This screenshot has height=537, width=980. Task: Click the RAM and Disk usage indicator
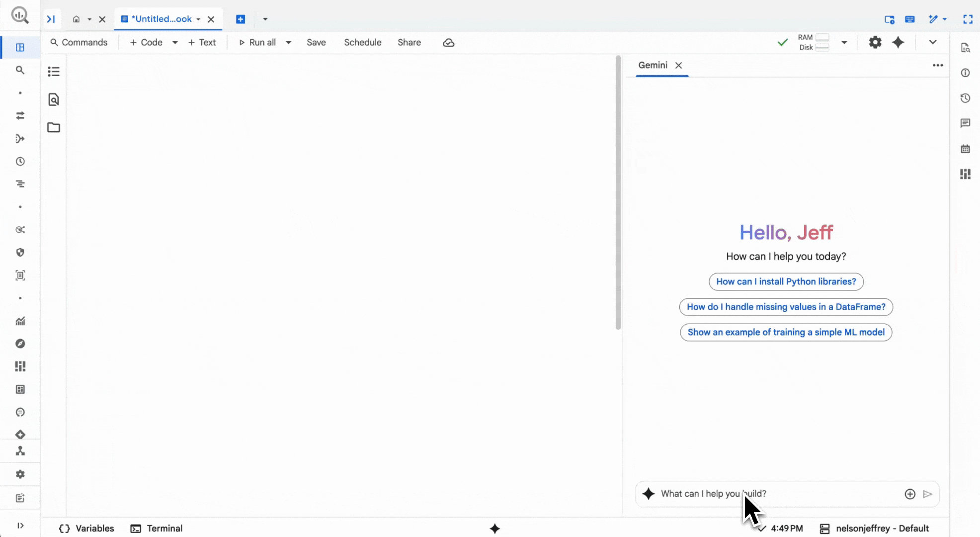click(814, 42)
